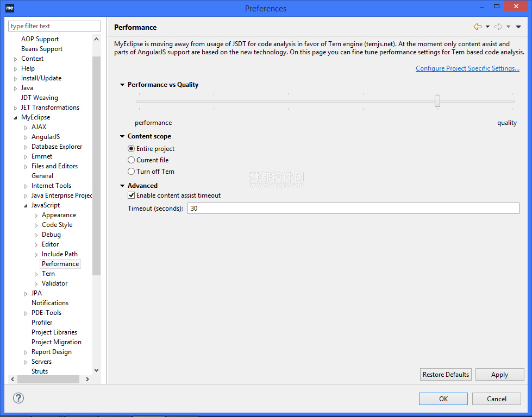Click the forward navigation arrow icon
The image size is (532, 417).
tap(498, 27)
